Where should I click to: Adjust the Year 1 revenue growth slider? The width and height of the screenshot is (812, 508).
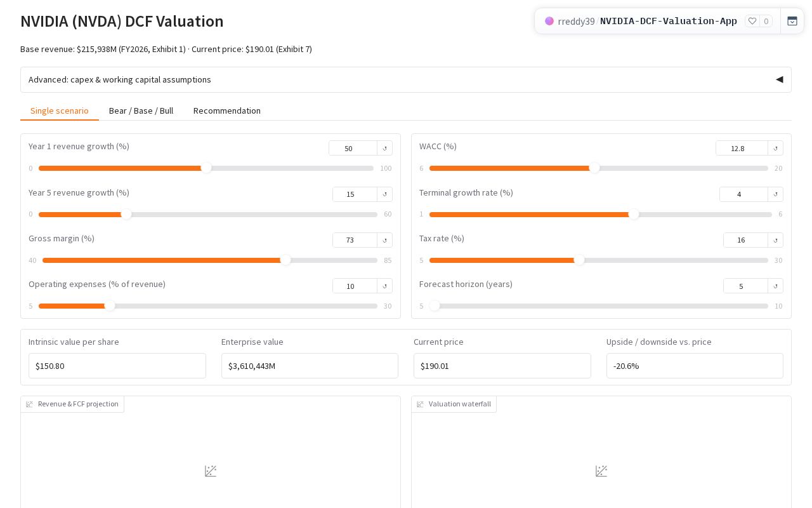tap(206, 168)
